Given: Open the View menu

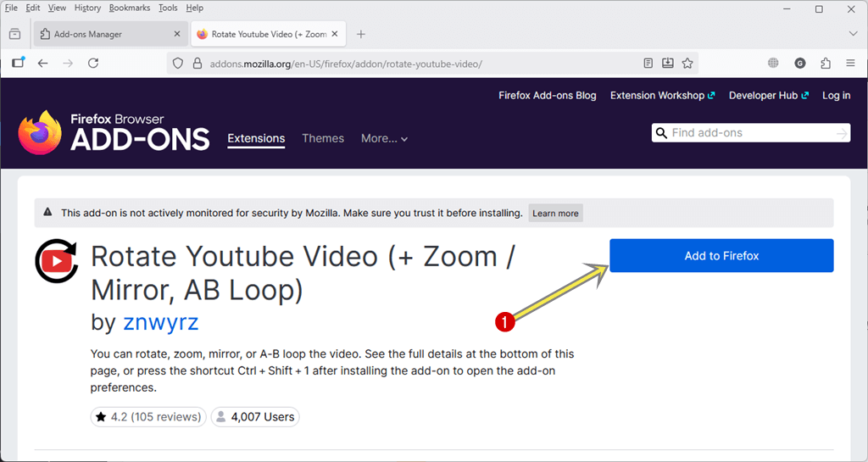Looking at the screenshot, I should click(57, 8).
